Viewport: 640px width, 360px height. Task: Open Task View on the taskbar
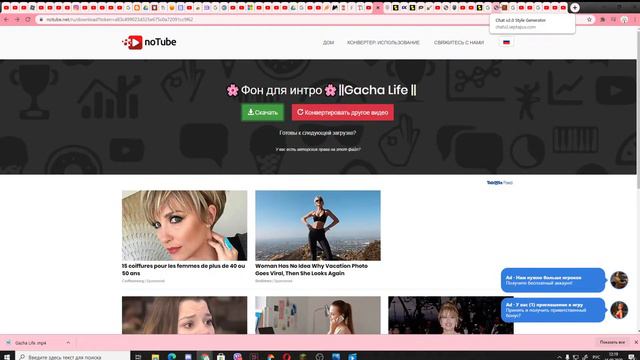click(x=138, y=356)
